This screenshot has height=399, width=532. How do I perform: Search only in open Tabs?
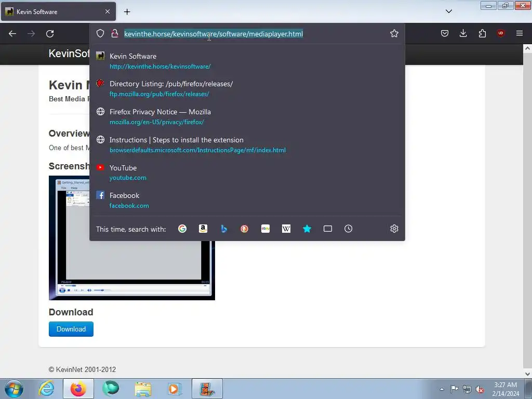click(328, 229)
